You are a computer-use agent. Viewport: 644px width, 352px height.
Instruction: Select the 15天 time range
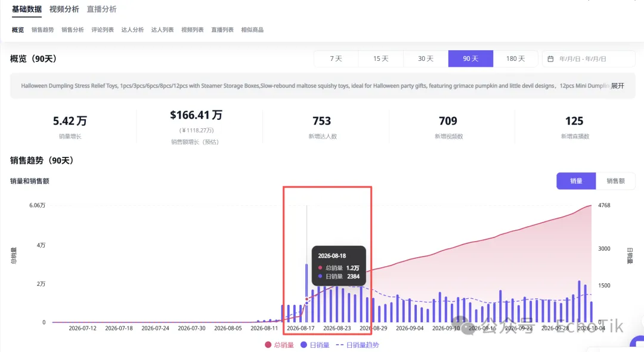[x=380, y=58]
